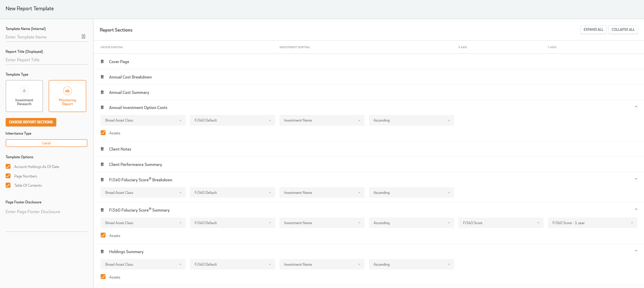Open the Fi360 Score - 1 year dropdown
Image resolution: width=644 pixels, height=288 pixels.
593,223
